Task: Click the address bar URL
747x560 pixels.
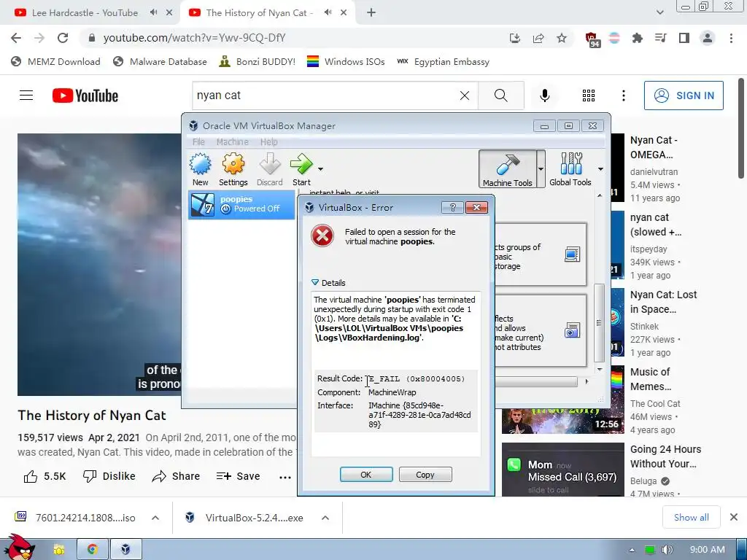Action: (x=194, y=38)
